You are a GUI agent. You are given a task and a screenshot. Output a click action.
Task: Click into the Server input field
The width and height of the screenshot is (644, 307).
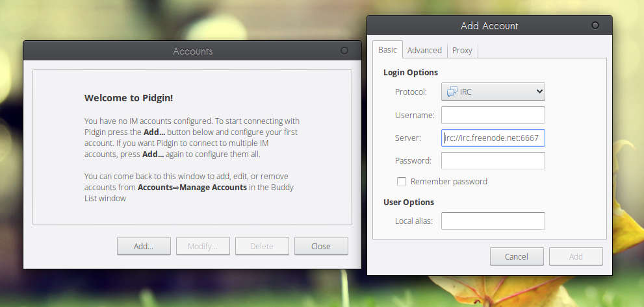(x=493, y=138)
